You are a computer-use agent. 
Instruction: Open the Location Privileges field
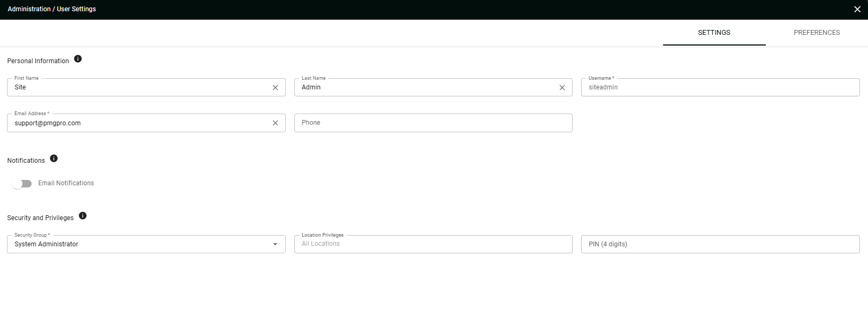click(433, 244)
